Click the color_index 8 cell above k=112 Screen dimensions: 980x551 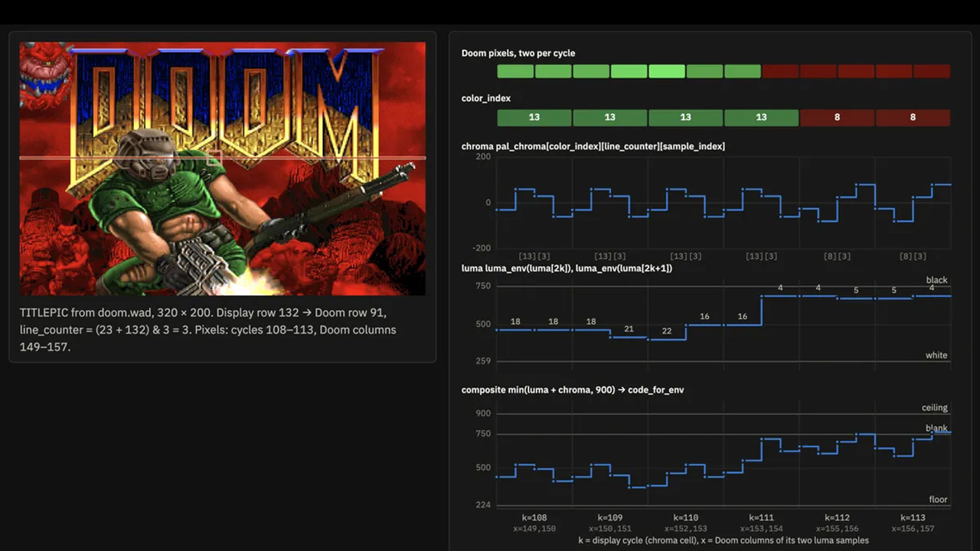click(837, 117)
